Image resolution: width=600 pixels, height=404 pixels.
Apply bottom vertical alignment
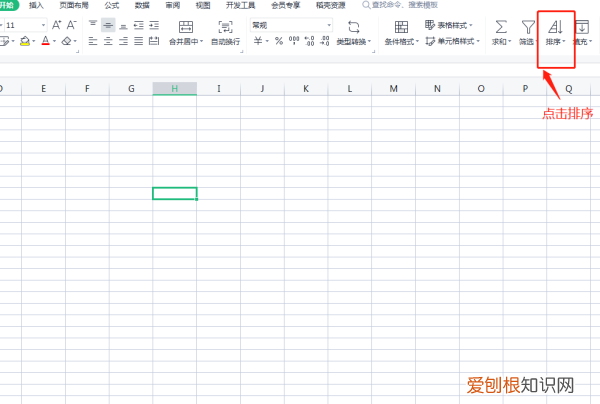click(x=123, y=25)
